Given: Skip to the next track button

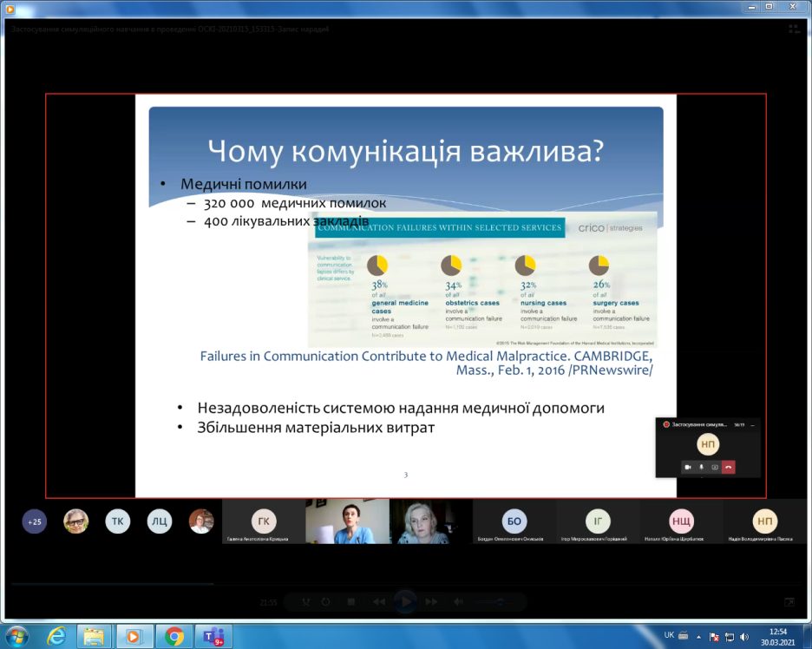Looking at the screenshot, I should pyautogui.click(x=431, y=601).
